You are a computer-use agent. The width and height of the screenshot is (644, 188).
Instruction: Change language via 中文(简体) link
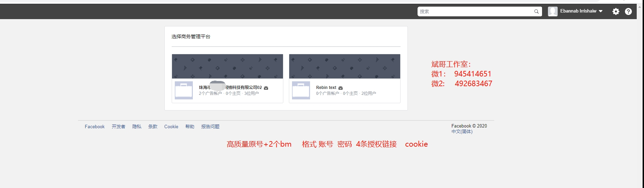(462, 131)
